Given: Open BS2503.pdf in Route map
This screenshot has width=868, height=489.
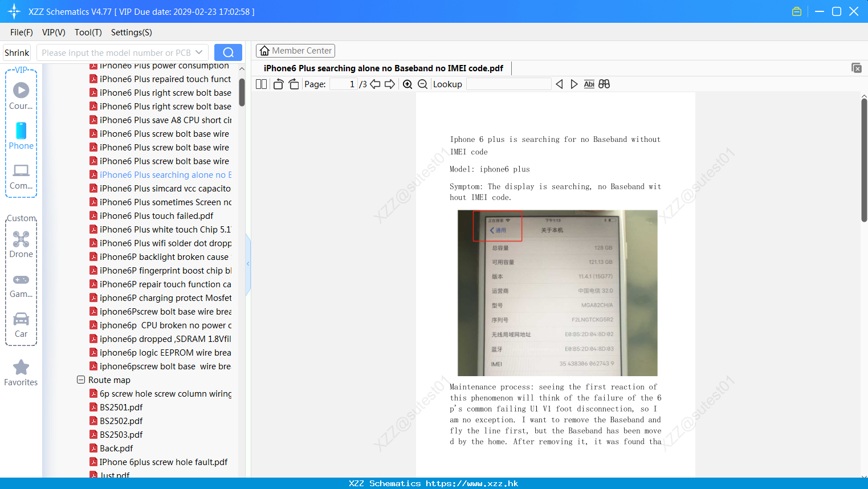Looking at the screenshot, I should 116,434.
